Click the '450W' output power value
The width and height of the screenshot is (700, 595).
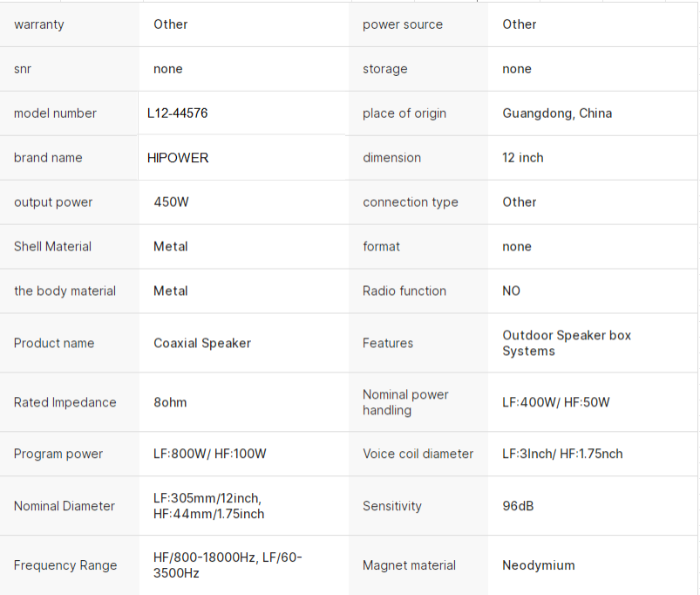[x=171, y=202]
